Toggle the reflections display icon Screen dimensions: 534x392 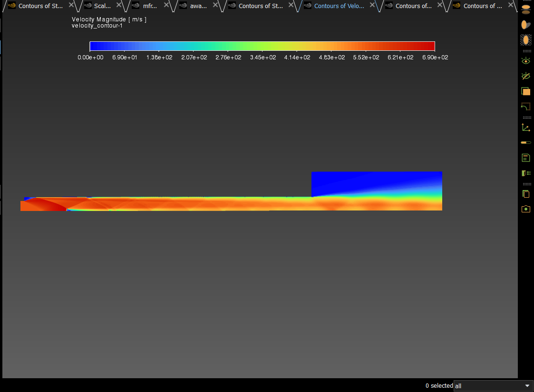pyautogui.click(x=525, y=10)
